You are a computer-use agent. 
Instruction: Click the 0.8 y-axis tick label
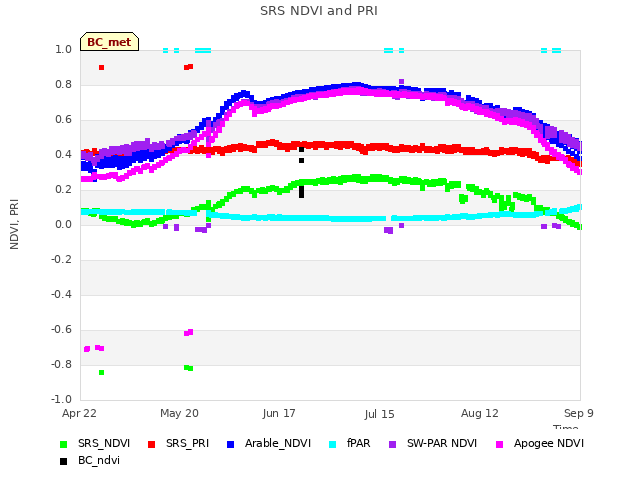pos(63,84)
